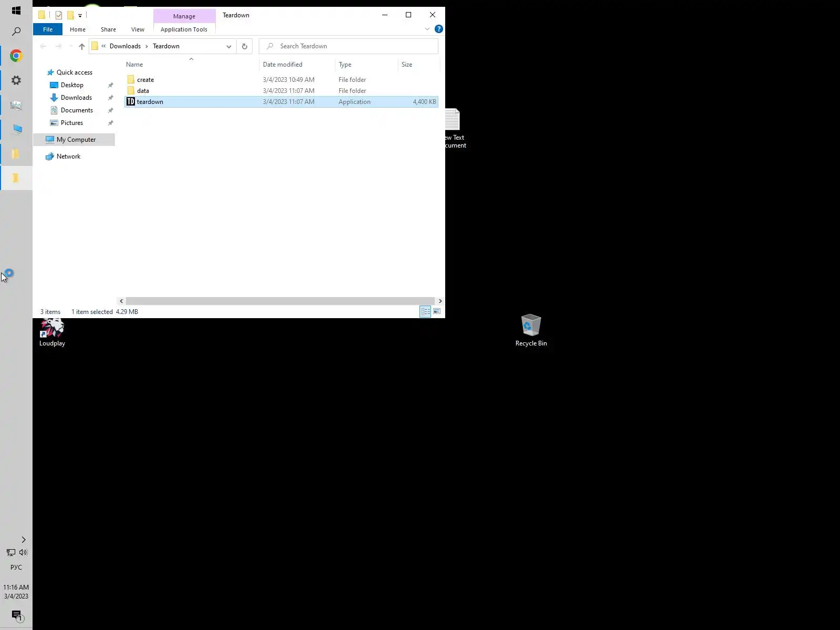Click the folder icon in address bar
The height and width of the screenshot is (630, 840).
tap(94, 46)
